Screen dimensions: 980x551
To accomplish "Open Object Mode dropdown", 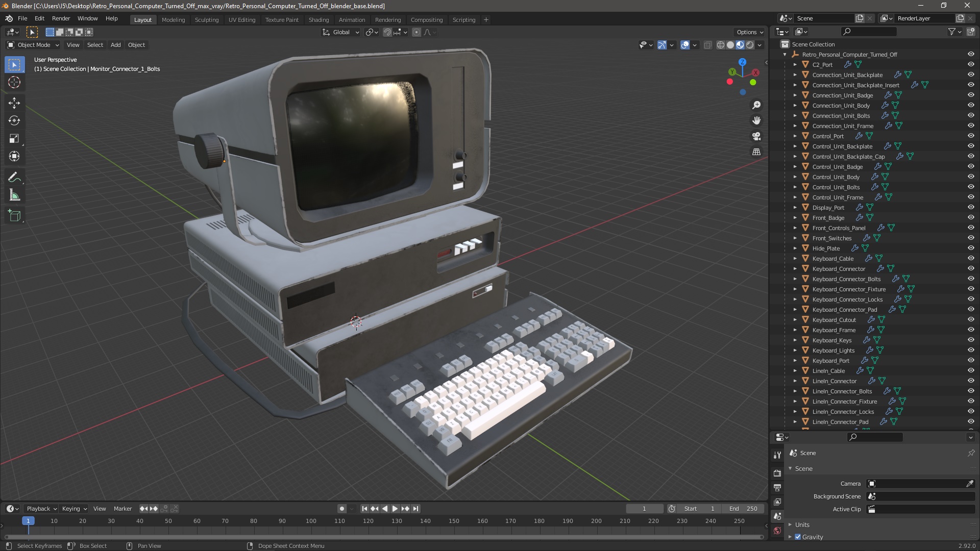I will (33, 45).
